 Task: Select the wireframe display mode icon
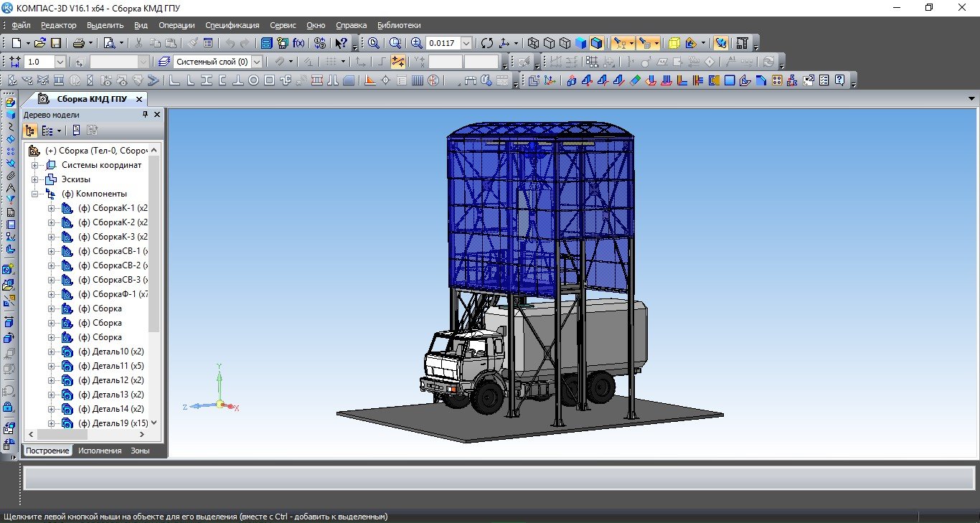pyautogui.click(x=533, y=43)
